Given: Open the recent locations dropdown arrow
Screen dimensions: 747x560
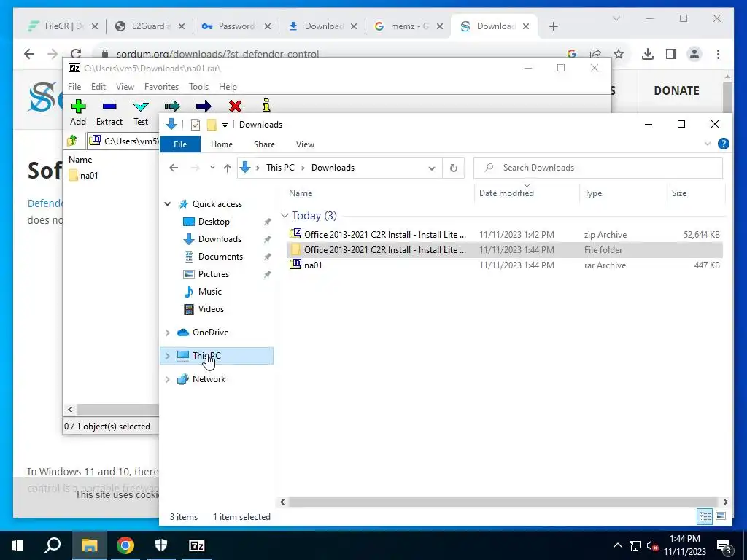Looking at the screenshot, I should coord(212,168).
